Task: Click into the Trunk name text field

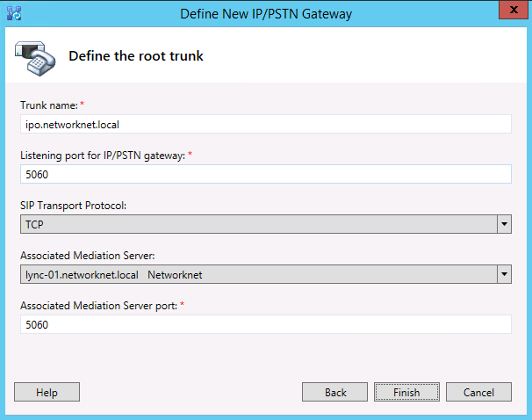Action: (265, 125)
